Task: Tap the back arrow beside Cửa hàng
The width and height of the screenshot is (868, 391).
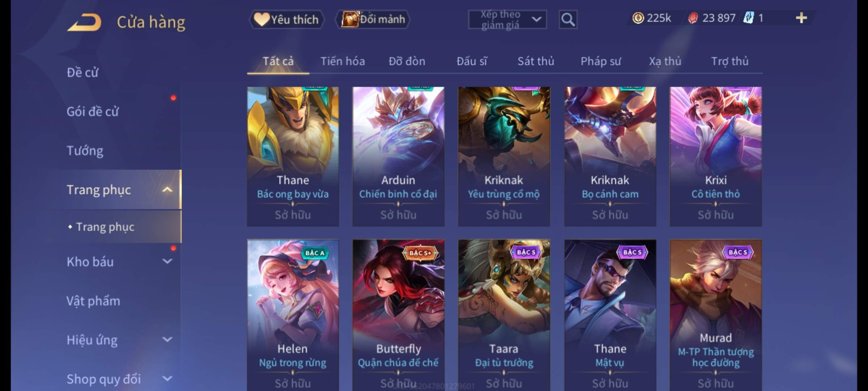Action: tap(85, 22)
